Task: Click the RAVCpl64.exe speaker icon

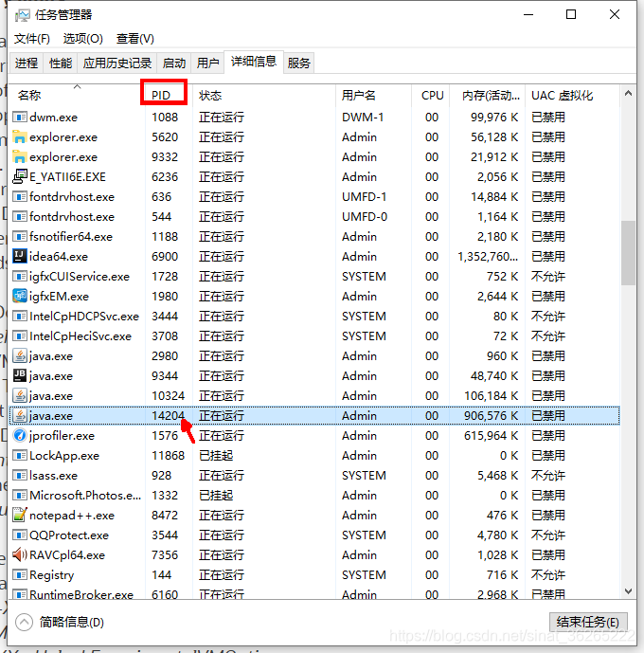Action: (20, 554)
